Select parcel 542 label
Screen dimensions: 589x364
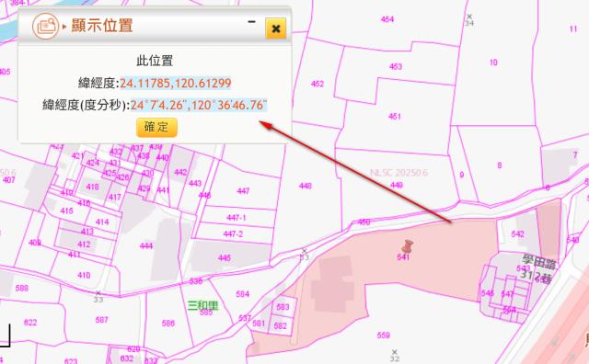coord(517,234)
